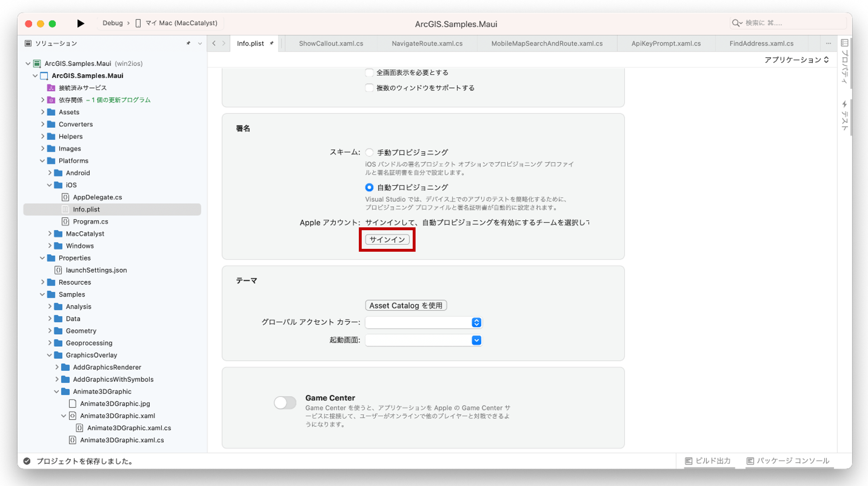Switch to ShowCallout.xaml.cs tab

coord(331,43)
